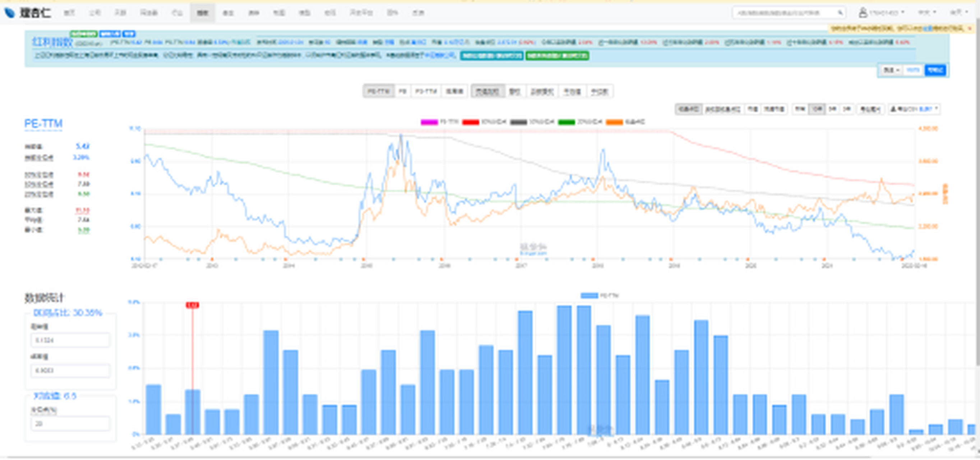Click the blue PE-TTM histogram legend icon

coord(589,296)
